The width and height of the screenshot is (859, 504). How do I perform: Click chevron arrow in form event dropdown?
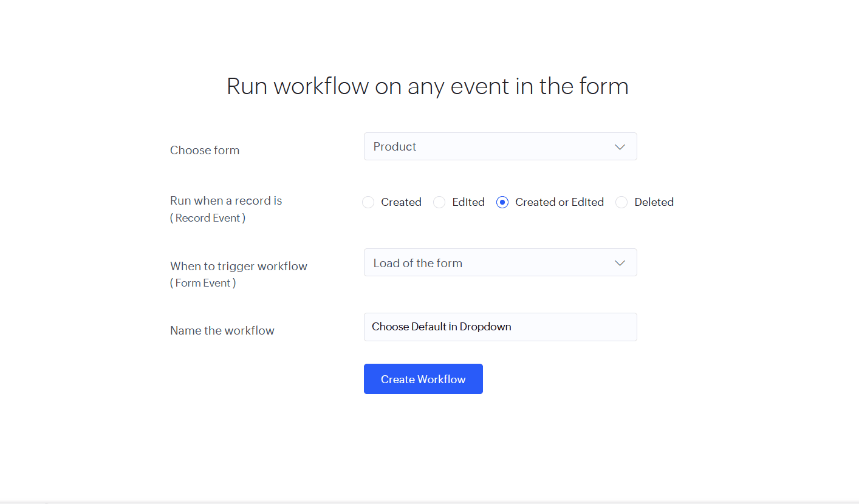pos(620,263)
